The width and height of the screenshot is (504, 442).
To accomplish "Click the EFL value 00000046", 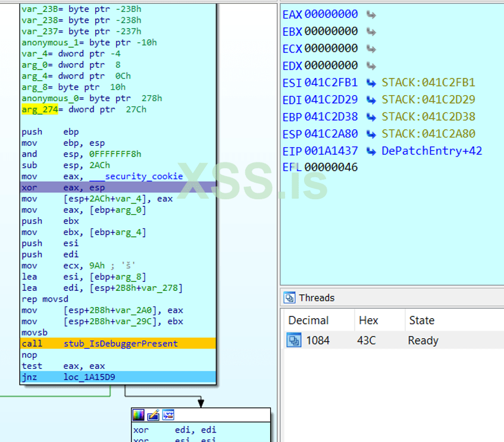I will tap(331, 168).
